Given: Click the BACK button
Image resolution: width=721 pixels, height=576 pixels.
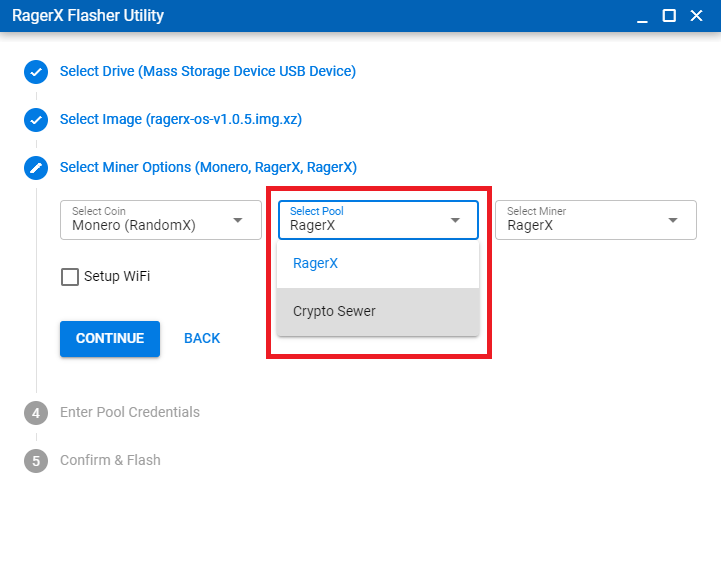Looking at the screenshot, I should (202, 339).
